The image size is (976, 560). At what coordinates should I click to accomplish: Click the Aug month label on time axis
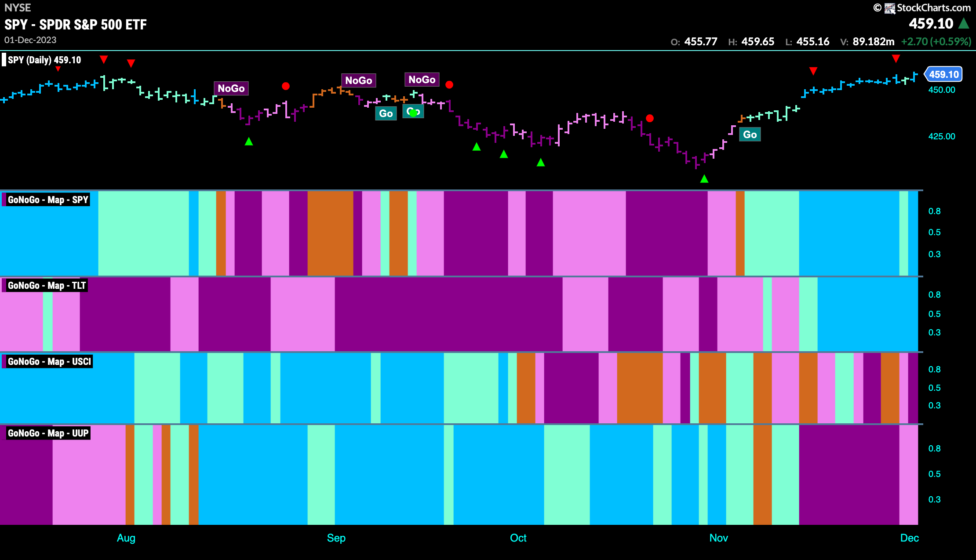pos(126,538)
